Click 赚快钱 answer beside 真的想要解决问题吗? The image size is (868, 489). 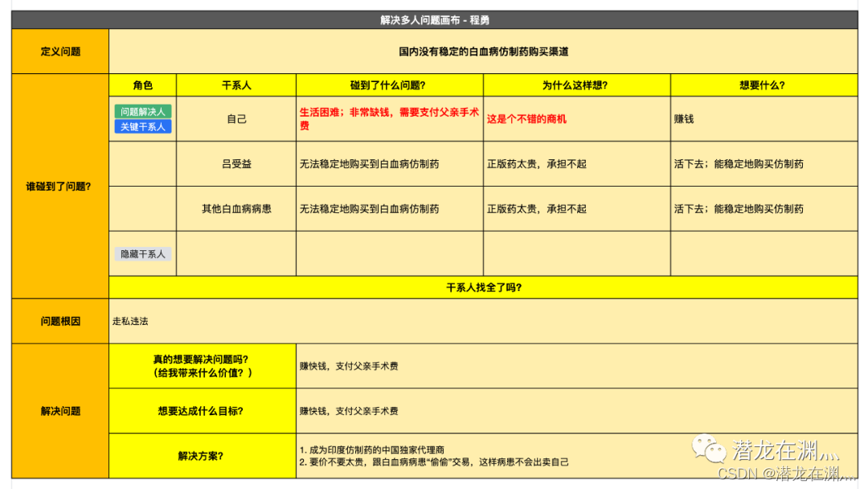point(577,366)
